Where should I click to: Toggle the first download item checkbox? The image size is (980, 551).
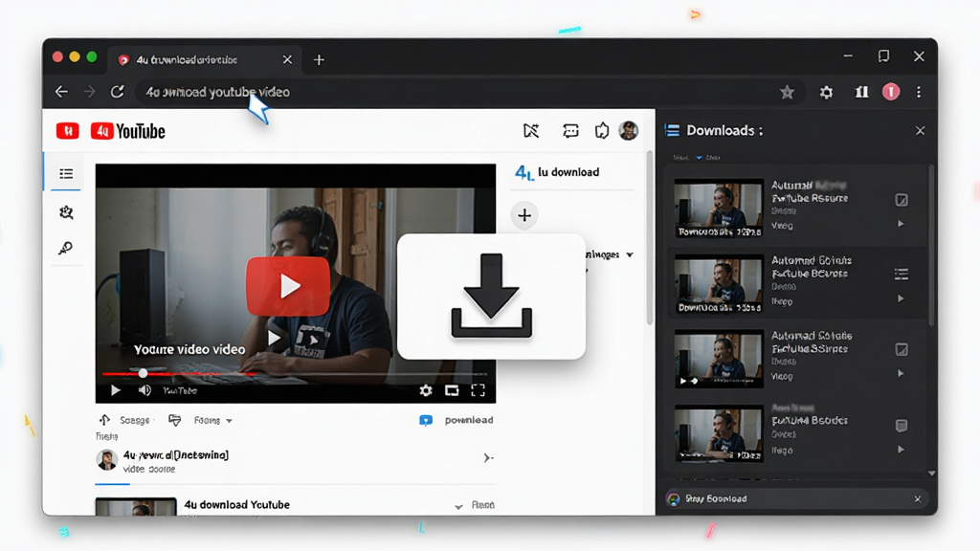902,200
